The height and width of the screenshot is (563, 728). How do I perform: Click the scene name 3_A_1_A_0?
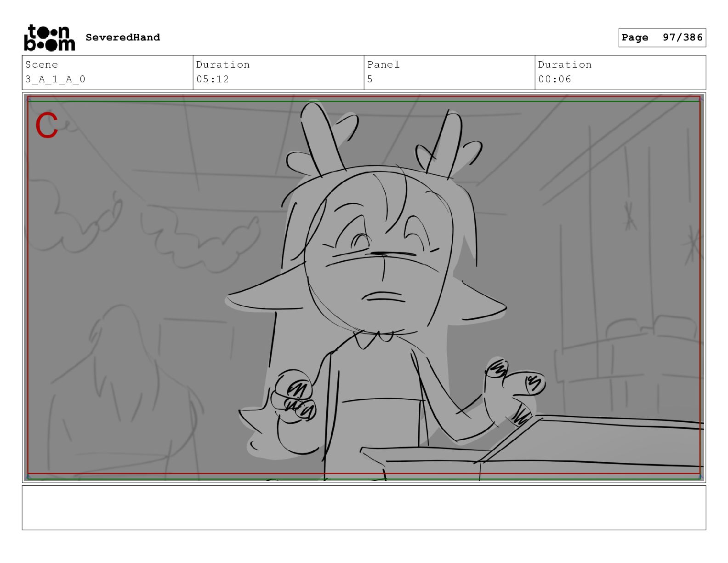click(55, 79)
